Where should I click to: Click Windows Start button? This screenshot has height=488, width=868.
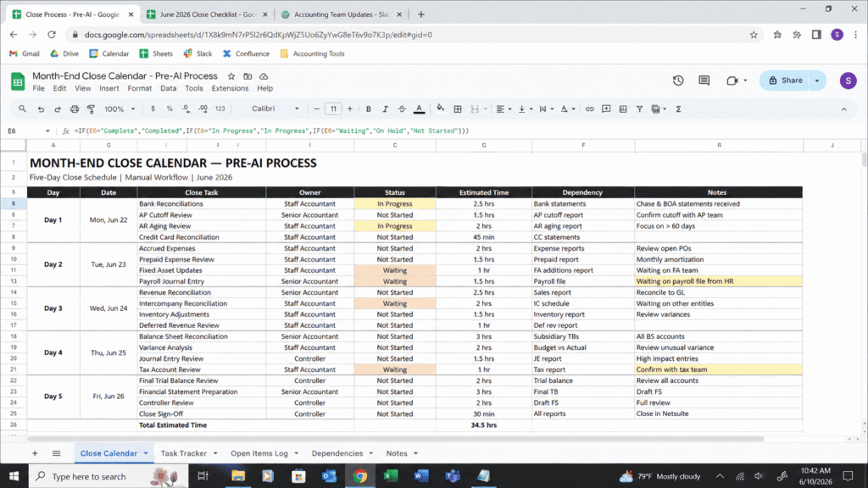point(14,476)
